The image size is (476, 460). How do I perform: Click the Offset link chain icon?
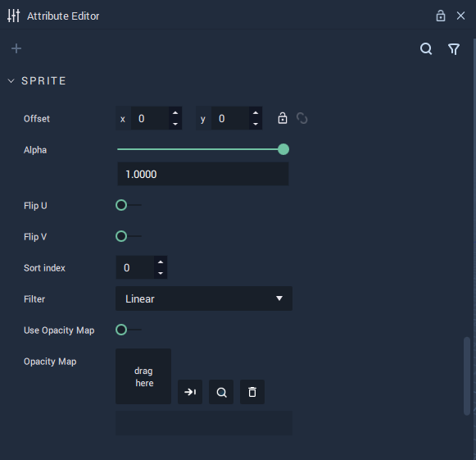point(301,118)
